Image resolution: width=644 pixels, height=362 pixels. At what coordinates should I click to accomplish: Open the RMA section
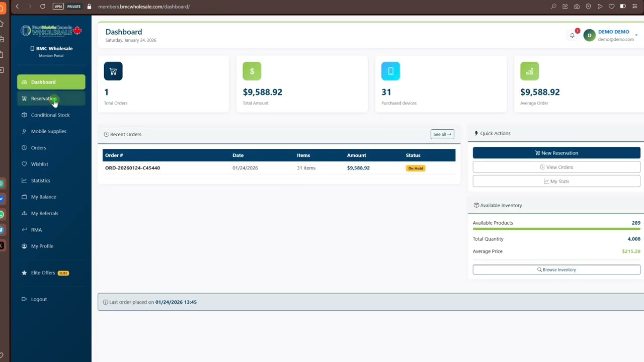click(51, 230)
